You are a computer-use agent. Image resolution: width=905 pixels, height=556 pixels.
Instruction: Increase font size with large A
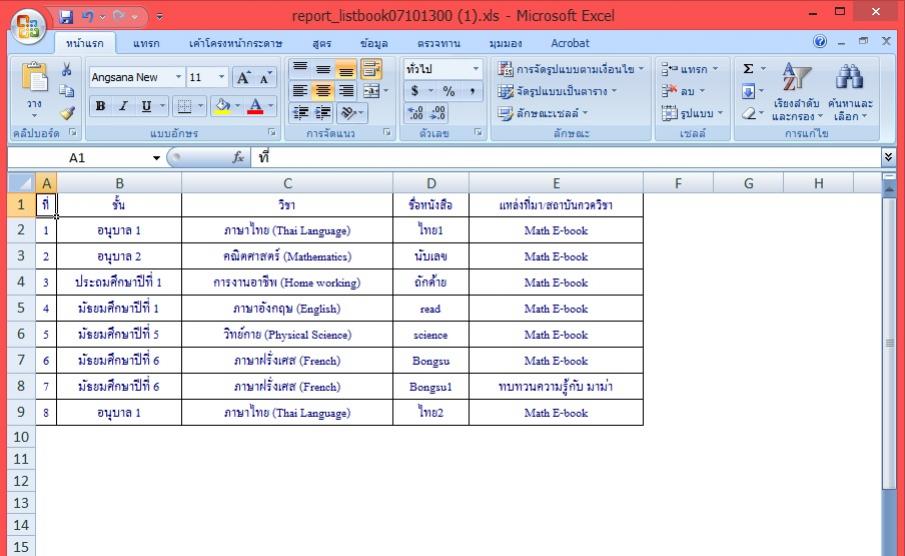click(243, 77)
